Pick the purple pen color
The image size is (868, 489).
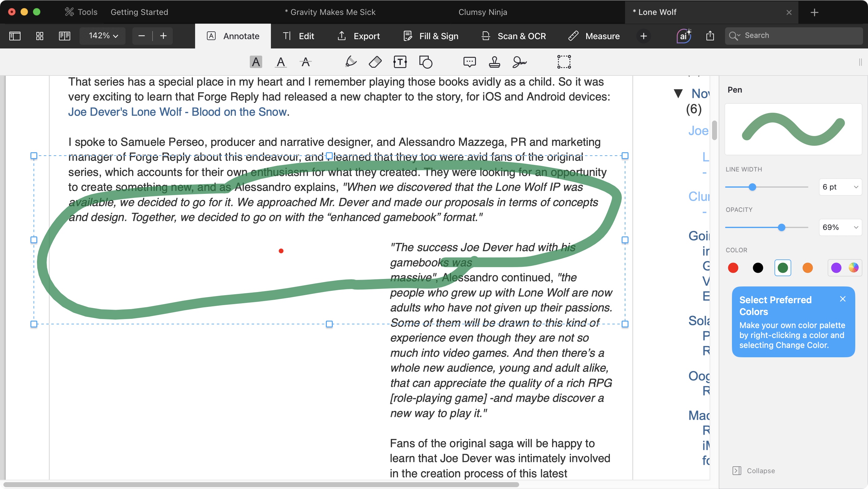coord(836,268)
